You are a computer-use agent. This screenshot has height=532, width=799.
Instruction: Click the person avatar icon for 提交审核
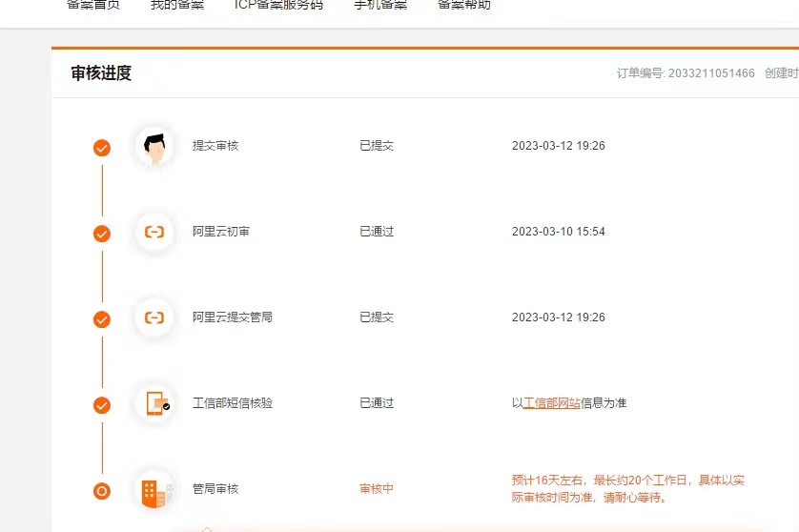pyautogui.click(x=154, y=147)
